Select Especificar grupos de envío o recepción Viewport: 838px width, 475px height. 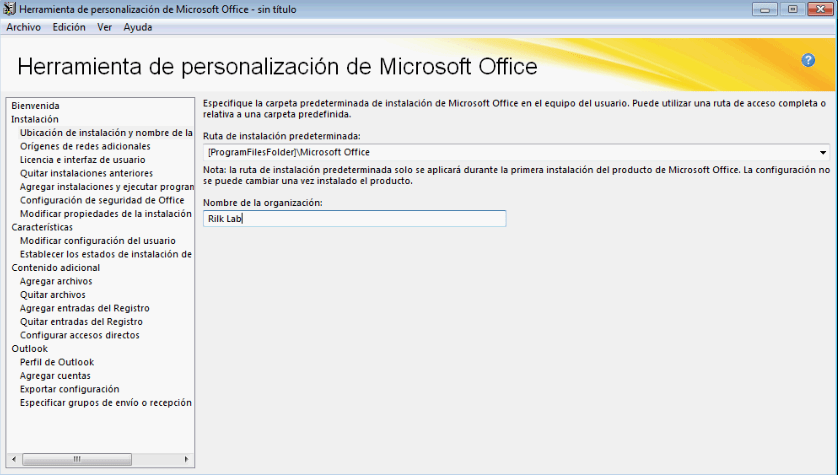pos(106,403)
